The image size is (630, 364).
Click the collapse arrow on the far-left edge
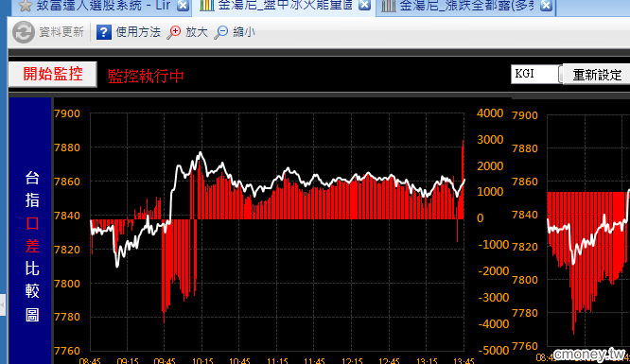tap(3, 305)
